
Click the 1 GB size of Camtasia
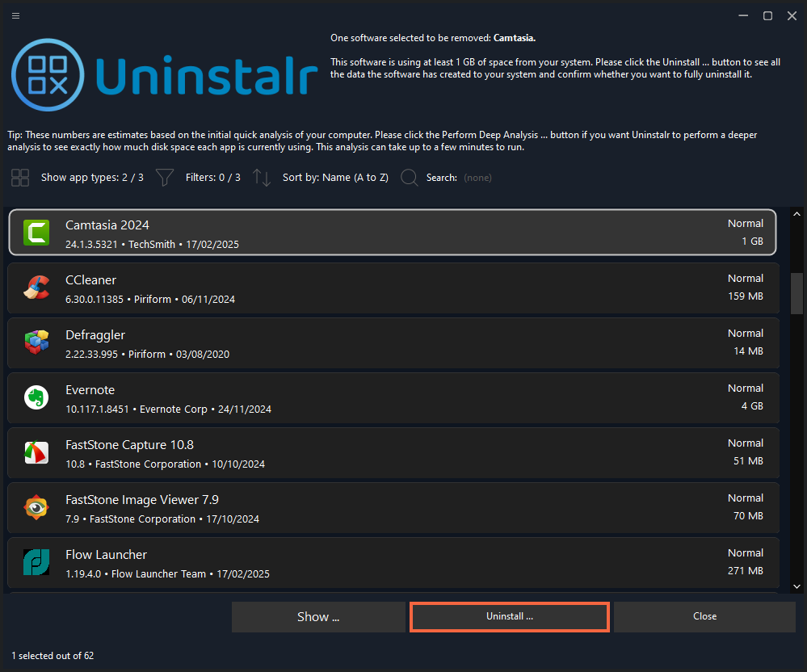(752, 241)
